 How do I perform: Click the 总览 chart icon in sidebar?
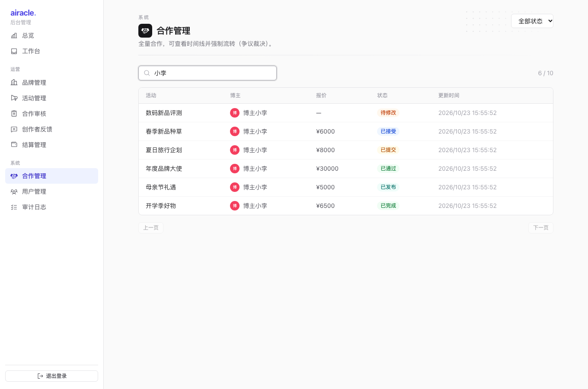14,35
